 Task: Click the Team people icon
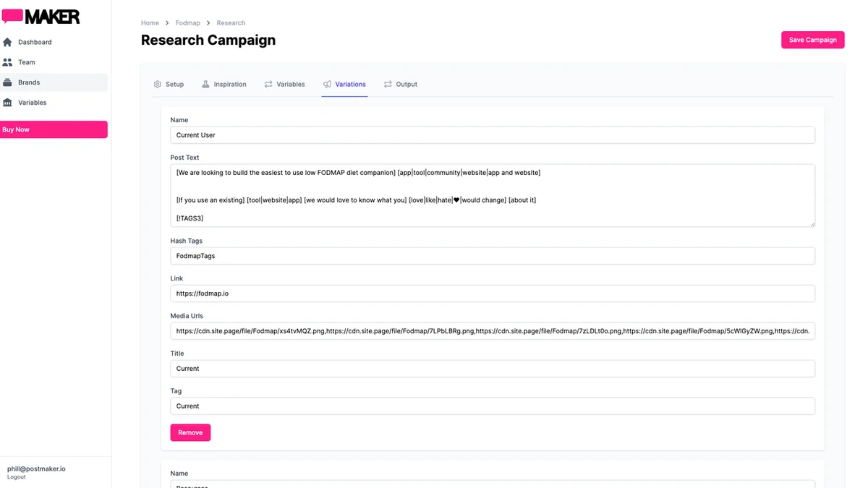(8, 62)
